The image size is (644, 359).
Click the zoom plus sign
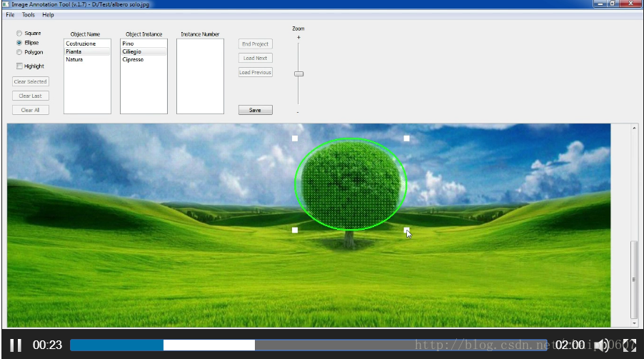(x=298, y=37)
